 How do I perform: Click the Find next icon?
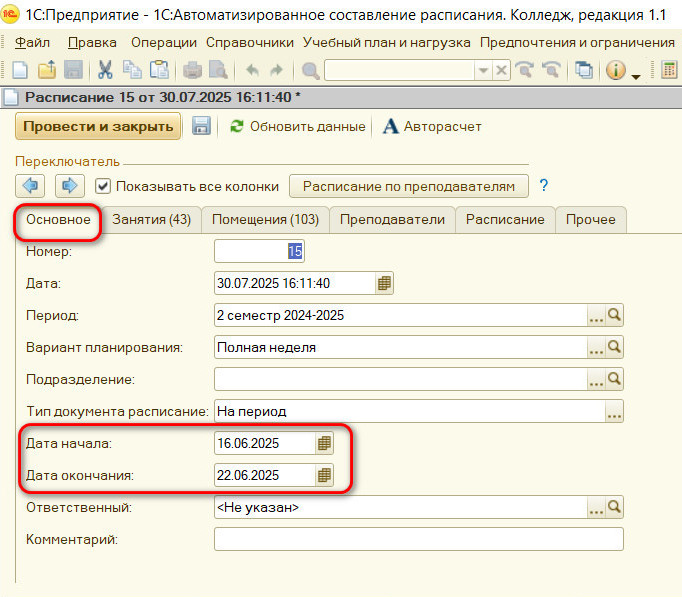point(525,70)
